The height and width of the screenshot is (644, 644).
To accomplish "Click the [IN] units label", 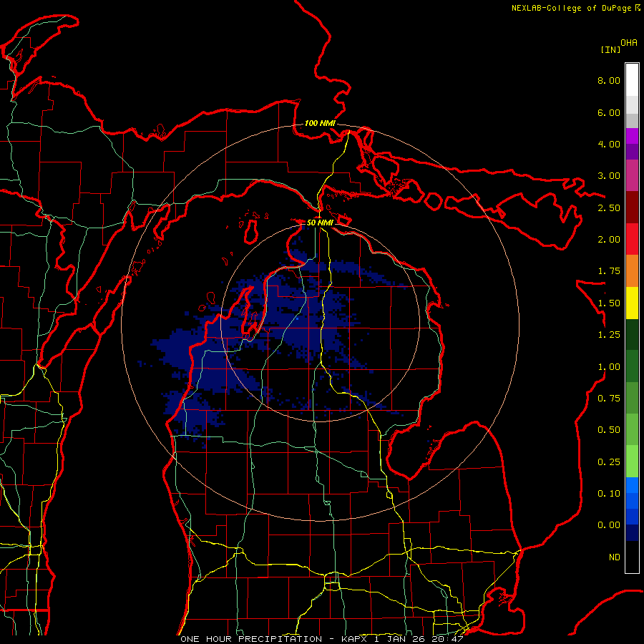I will coord(610,49).
